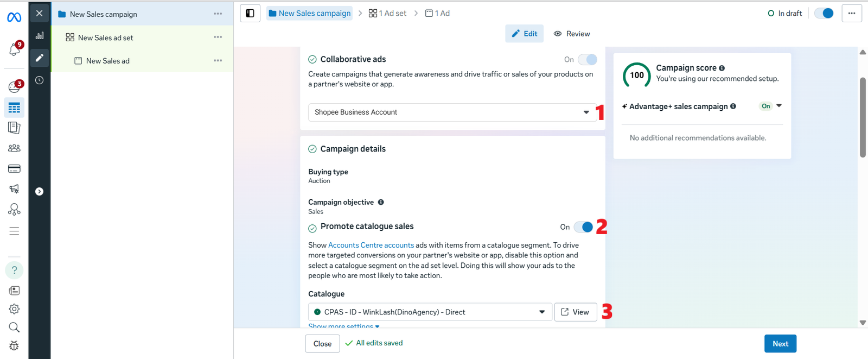Screen dimensions: 868x359
Task: Open notifications bell icon
Action: [14, 50]
